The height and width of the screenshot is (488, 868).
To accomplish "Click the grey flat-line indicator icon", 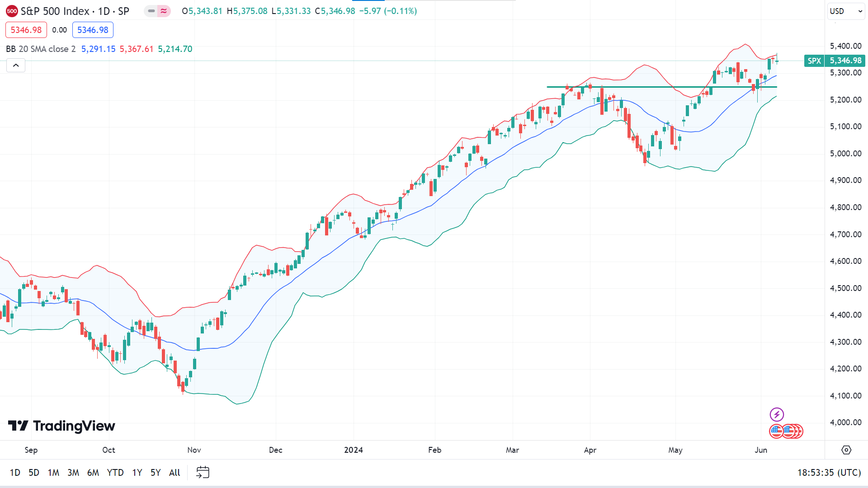I will (151, 11).
